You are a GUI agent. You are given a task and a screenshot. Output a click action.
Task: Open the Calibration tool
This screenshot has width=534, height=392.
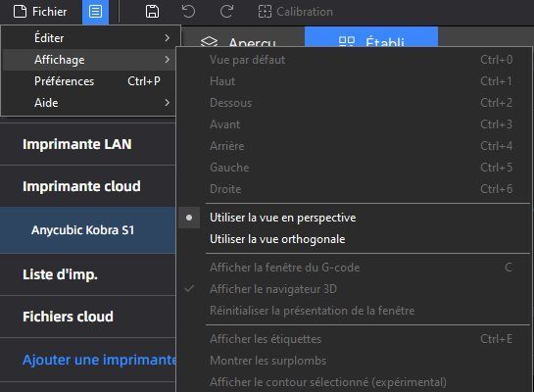tap(296, 12)
